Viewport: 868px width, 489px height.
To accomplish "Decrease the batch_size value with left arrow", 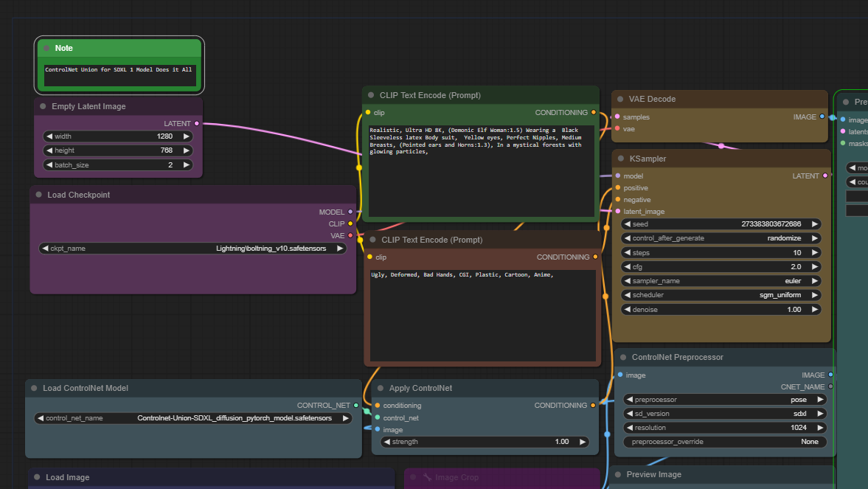I will [49, 165].
